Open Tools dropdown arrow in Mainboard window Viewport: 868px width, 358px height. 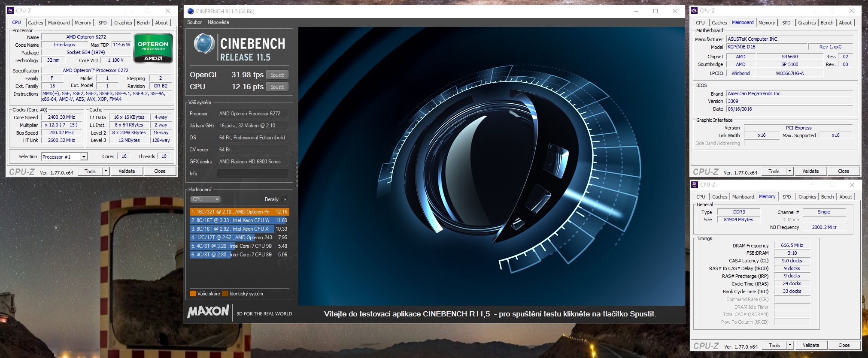click(789, 171)
